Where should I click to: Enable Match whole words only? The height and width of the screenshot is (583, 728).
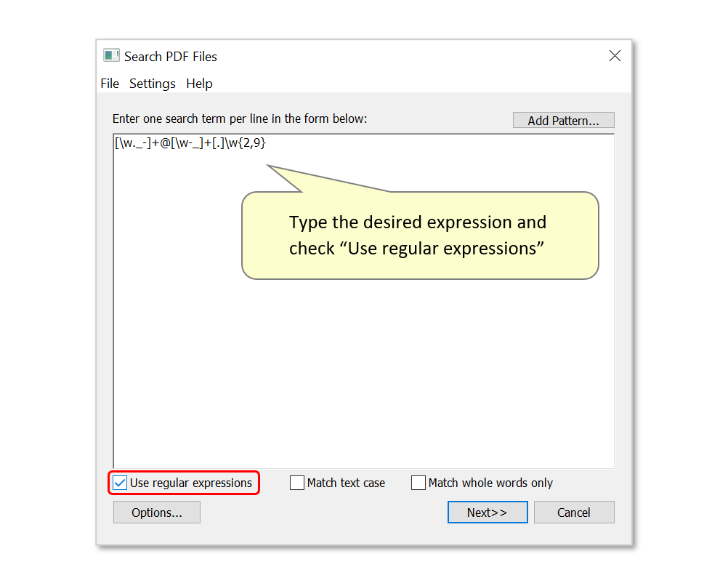pos(418,483)
